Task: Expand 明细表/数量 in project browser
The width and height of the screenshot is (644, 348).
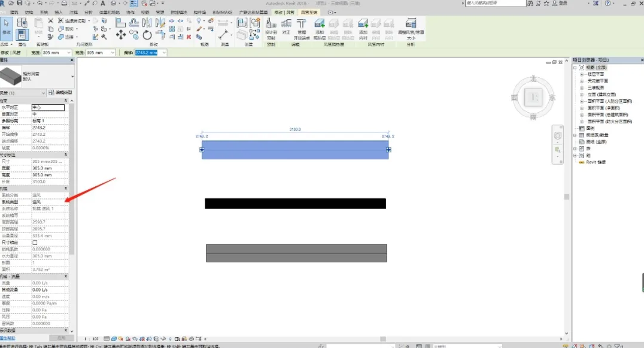Action: tap(575, 135)
